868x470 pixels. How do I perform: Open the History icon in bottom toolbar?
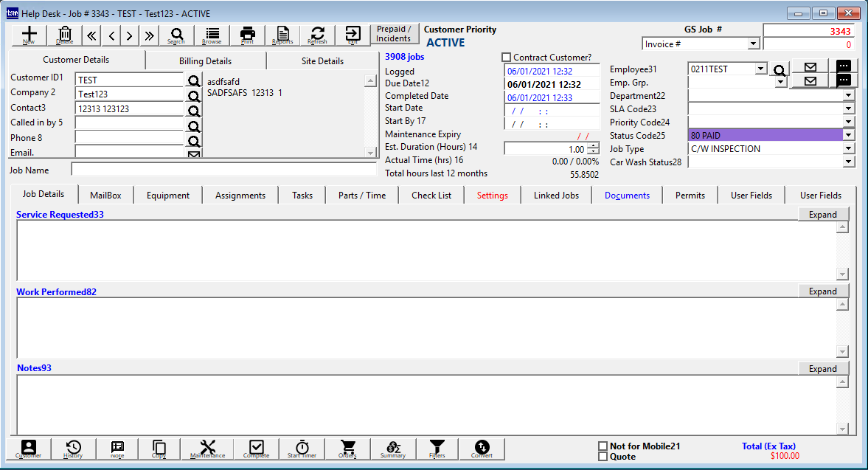(73, 449)
